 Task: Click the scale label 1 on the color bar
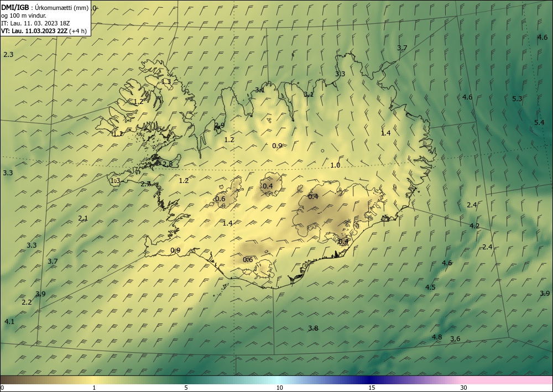94,388
